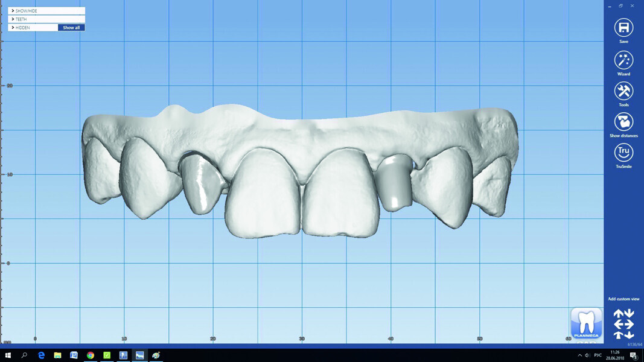Enable TruSmile rendering
644x362 pixels.
623,153
